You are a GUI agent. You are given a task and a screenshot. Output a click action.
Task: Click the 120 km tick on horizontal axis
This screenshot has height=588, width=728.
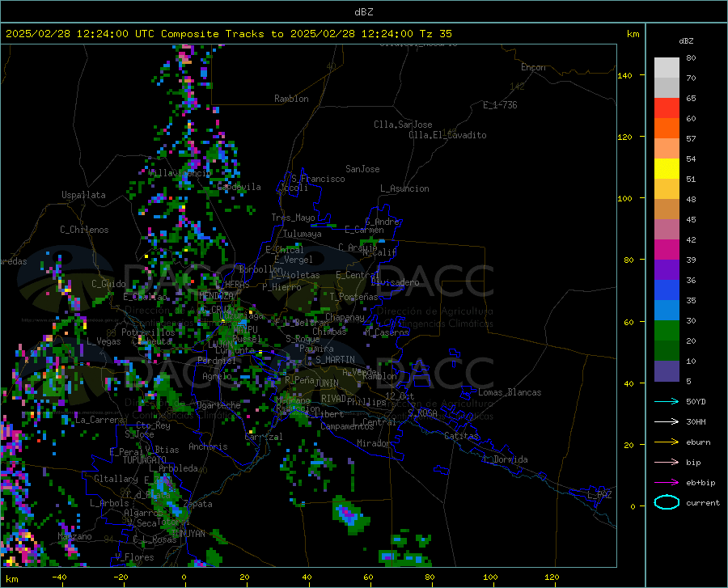(552, 577)
